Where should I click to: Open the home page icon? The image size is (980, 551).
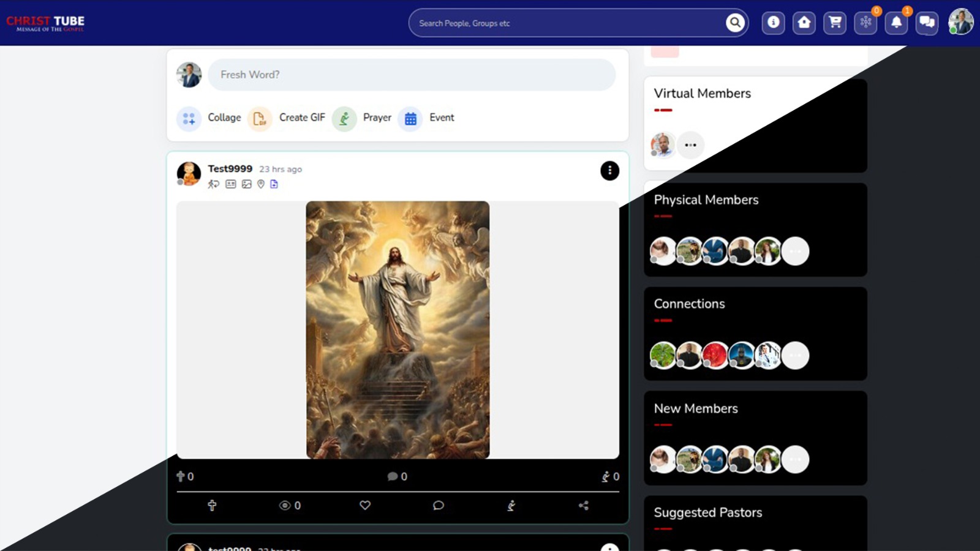click(804, 23)
